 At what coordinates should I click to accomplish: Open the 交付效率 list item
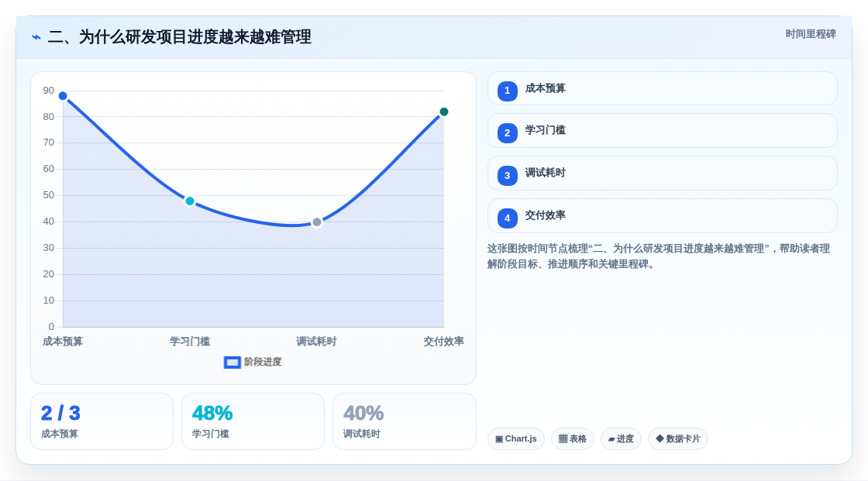(x=662, y=216)
